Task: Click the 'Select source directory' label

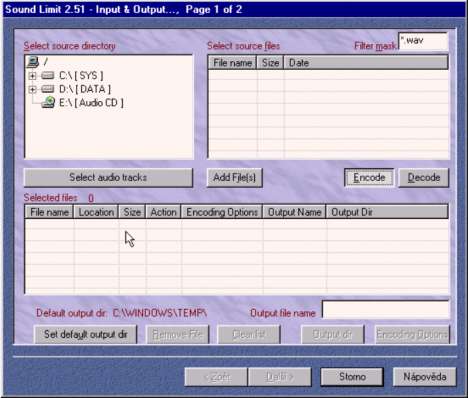Action: [70, 46]
